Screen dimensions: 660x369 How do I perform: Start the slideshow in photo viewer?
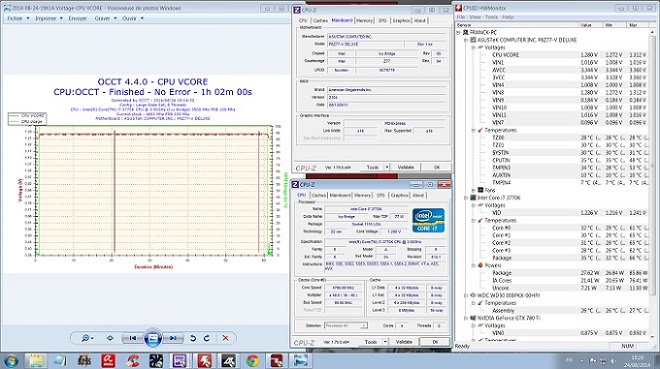pos(153,338)
